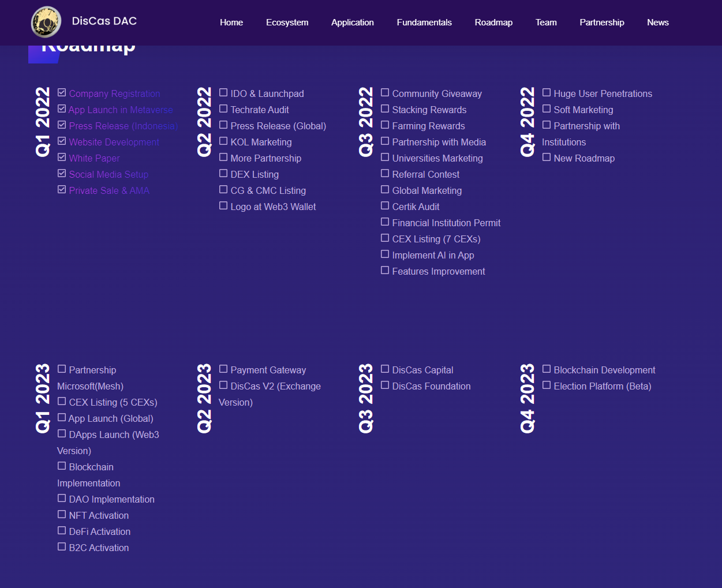
Task: Toggle the White Paper checkbox
Action: coord(62,157)
